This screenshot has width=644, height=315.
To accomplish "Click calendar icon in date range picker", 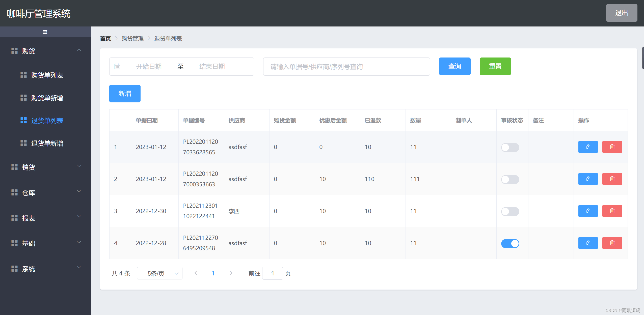I will pyautogui.click(x=117, y=66).
